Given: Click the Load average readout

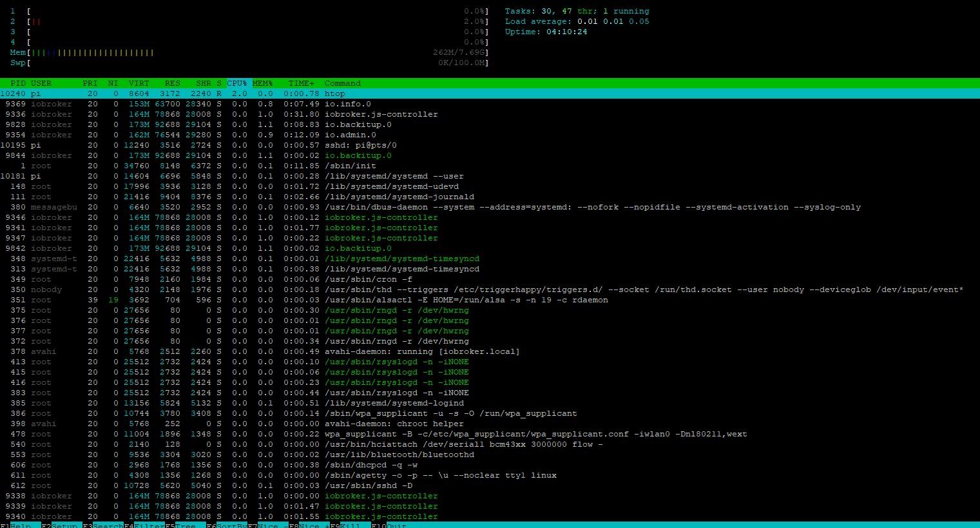Looking at the screenshot, I should (x=577, y=21).
